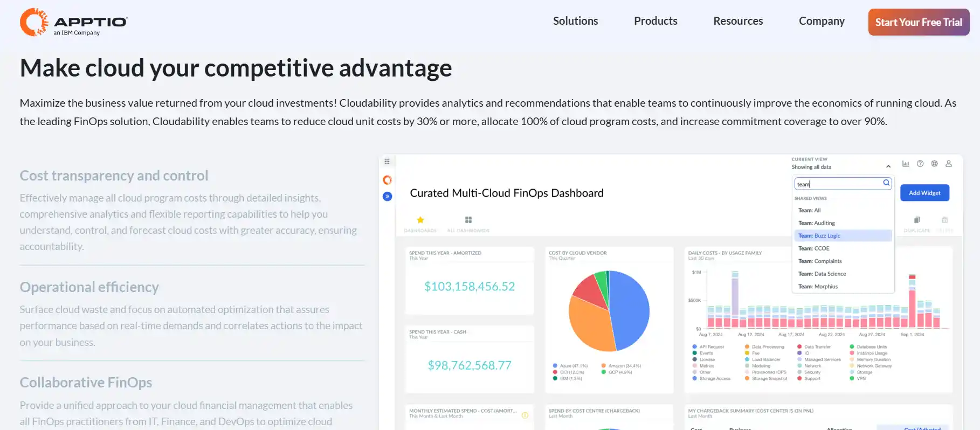Select the 'Team: Buzz Logic' shared view
The image size is (980, 430).
click(x=843, y=235)
